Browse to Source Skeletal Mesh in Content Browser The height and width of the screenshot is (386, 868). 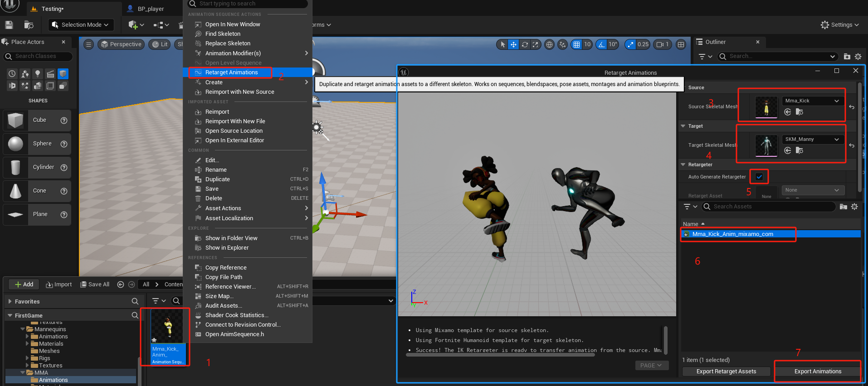(800, 112)
